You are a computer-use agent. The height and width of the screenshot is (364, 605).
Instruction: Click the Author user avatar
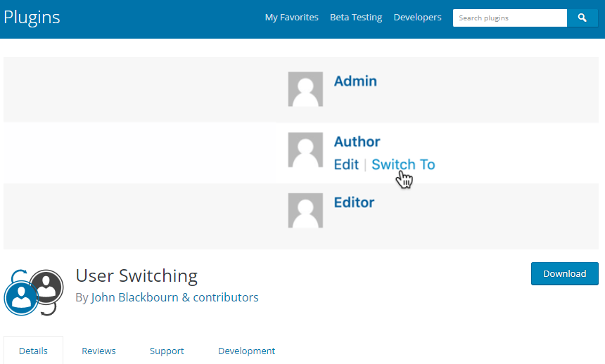tap(305, 150)
